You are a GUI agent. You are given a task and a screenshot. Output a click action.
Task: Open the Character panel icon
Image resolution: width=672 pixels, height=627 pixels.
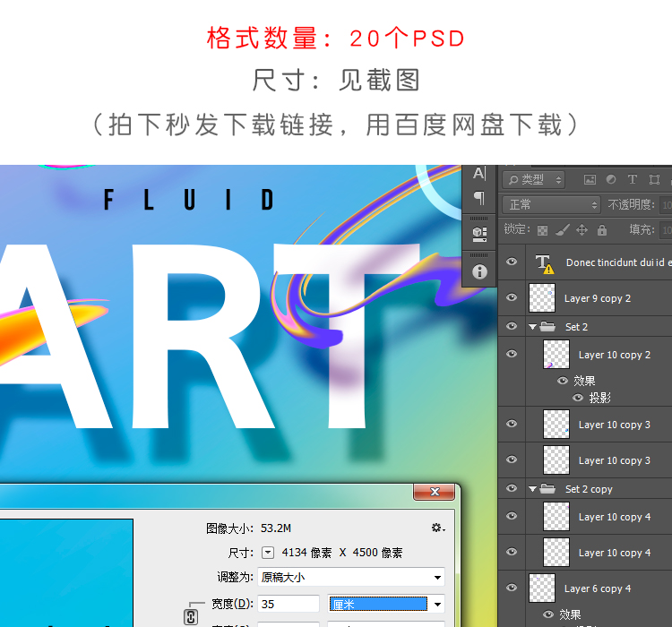point(479,174)
